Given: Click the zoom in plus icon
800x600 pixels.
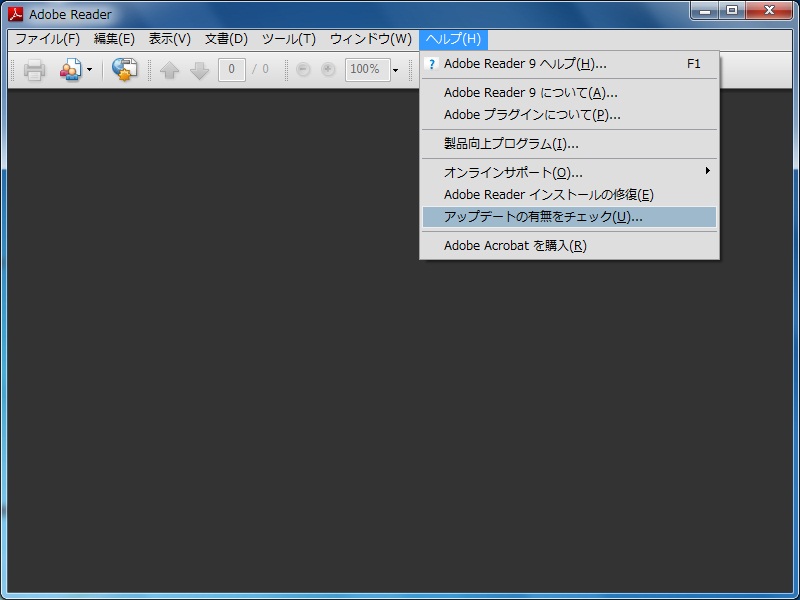Looking at the screenshot, I should pyautogui.click(x=328, y=69).
